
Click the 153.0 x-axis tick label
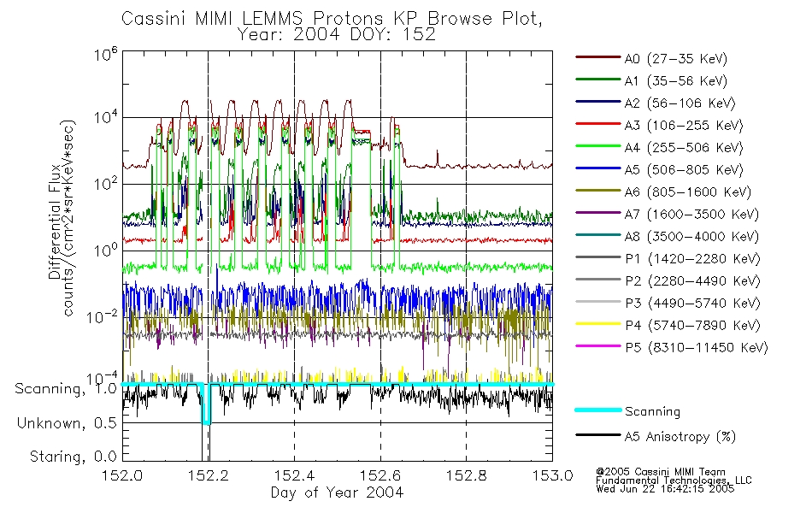click(x=552, y=475)
